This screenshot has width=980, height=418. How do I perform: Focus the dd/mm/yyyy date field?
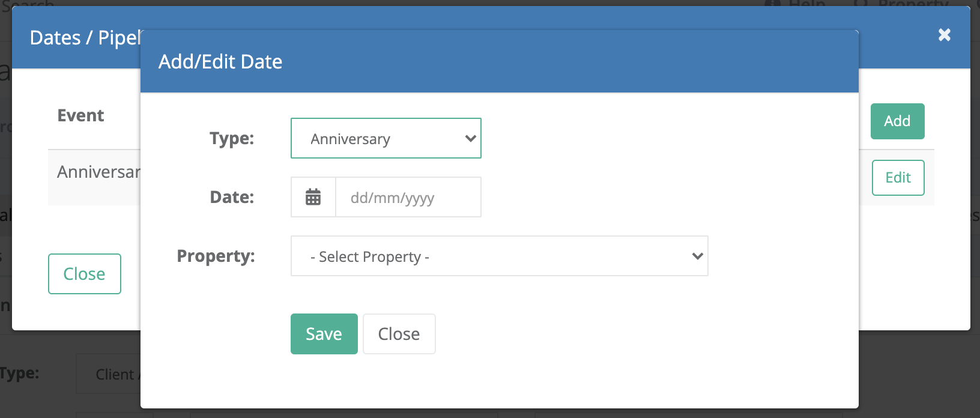408,197
